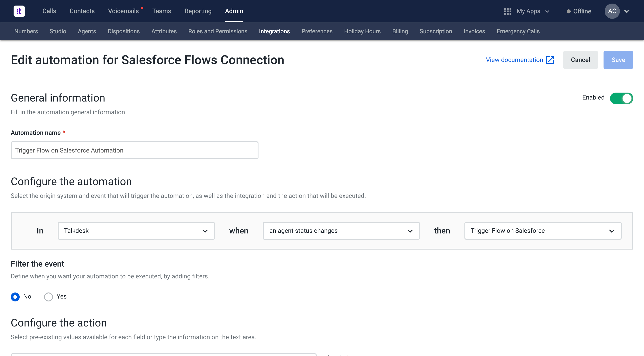This screenshot has height=356, width=644.
Task: Open the Voicemails tab
Action: (123, 11)
